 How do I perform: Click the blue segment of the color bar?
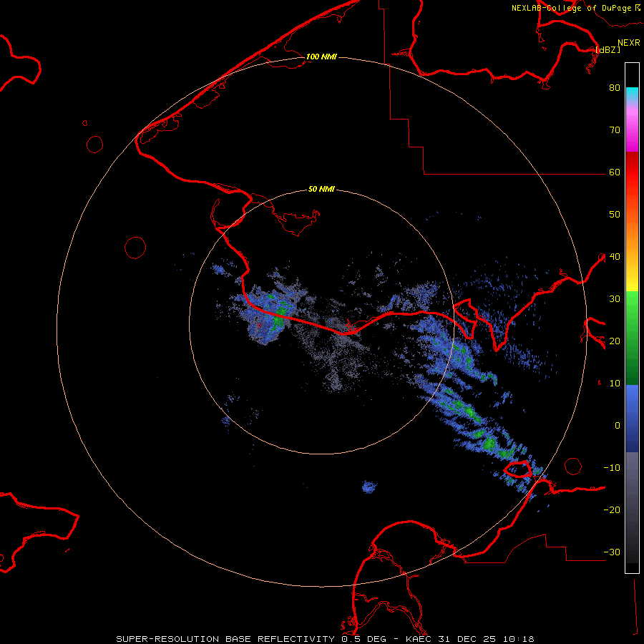point(632,419)
